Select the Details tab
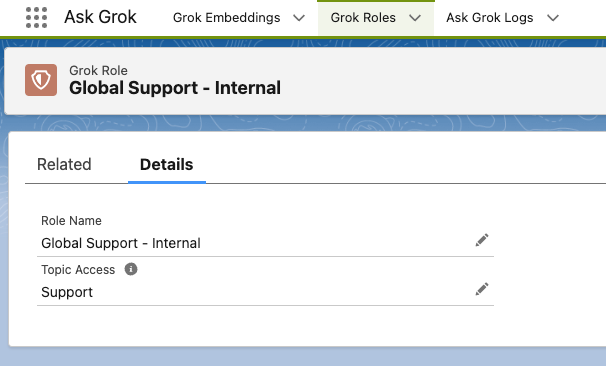The image size is (606, 366). click(x=167, y=165)
